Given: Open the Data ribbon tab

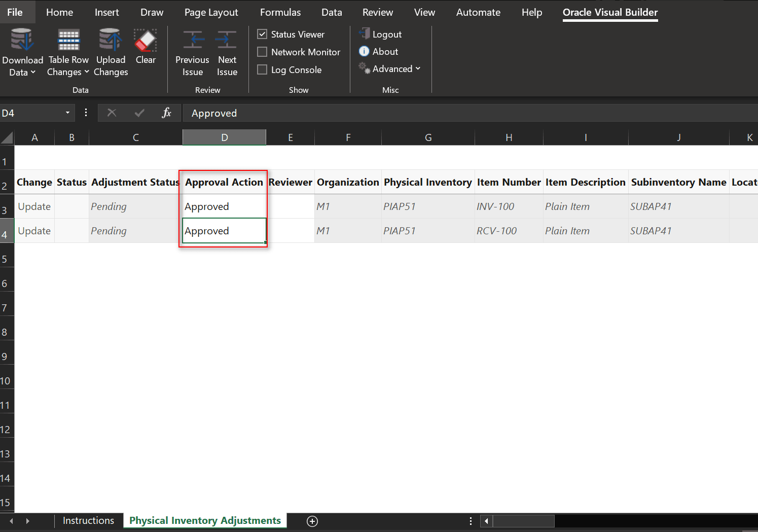Looking at the screenshot, I should tap(332, 12).
